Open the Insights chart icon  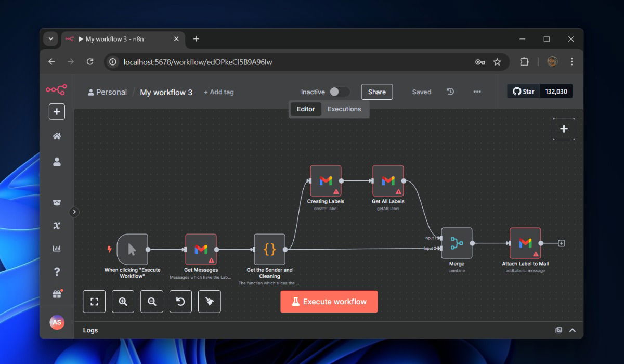tap(57, 249)
